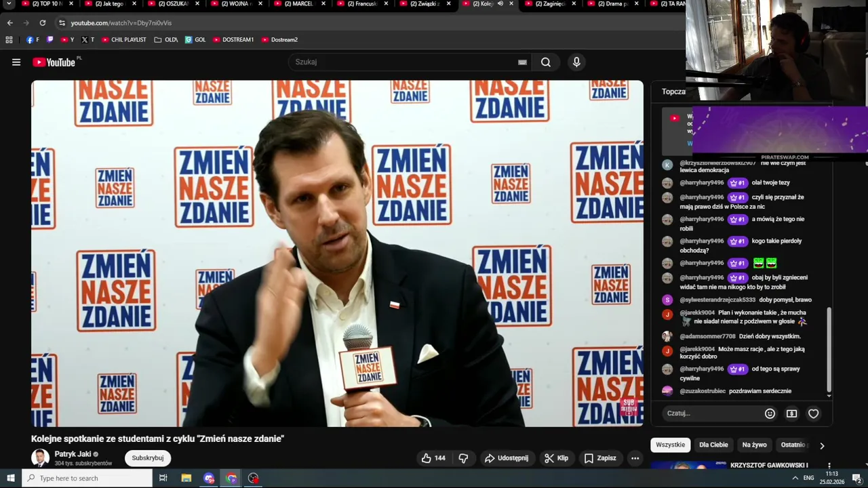The image size is (868, 488).
Task: Select the Na żywo filter chip
Action: pyautogui.click(x=754, y=445)
